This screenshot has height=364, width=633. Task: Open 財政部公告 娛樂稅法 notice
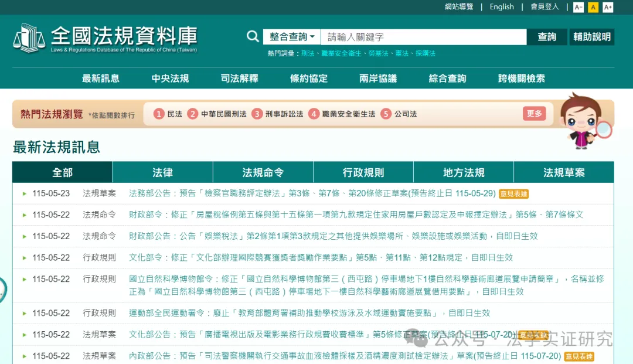pos(333,236)
